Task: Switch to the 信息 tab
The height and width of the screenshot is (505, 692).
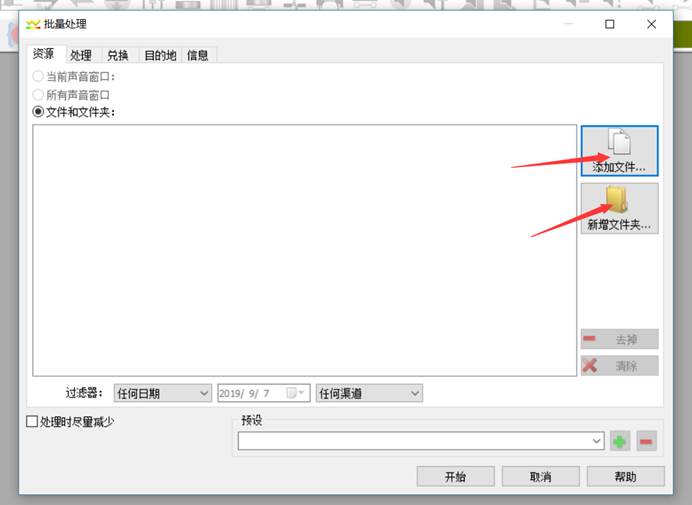Action: pyautogui.click(x=198, y=55)
